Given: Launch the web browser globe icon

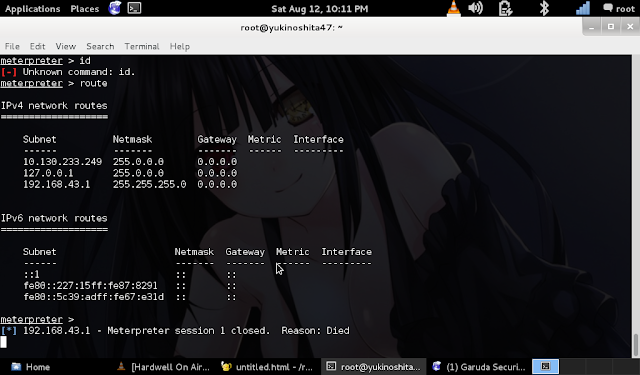Looking at the screenshot, I should [x=115, y=8].
